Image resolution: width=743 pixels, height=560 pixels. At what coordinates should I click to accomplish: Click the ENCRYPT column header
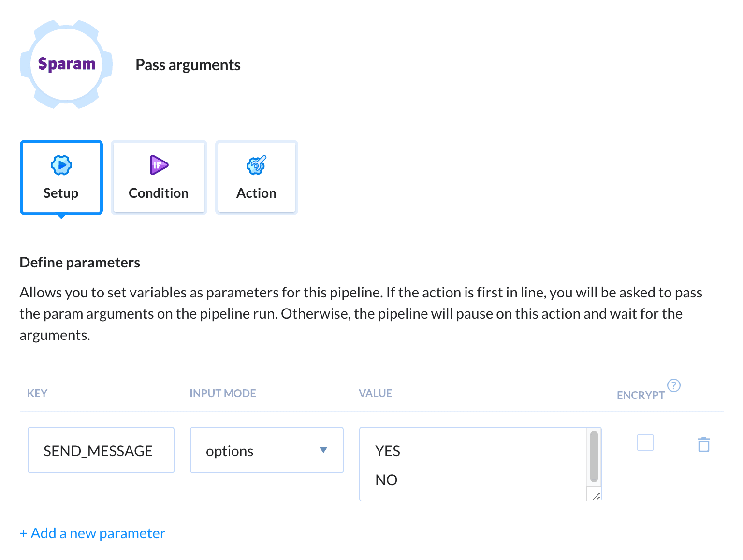[641, 395]
